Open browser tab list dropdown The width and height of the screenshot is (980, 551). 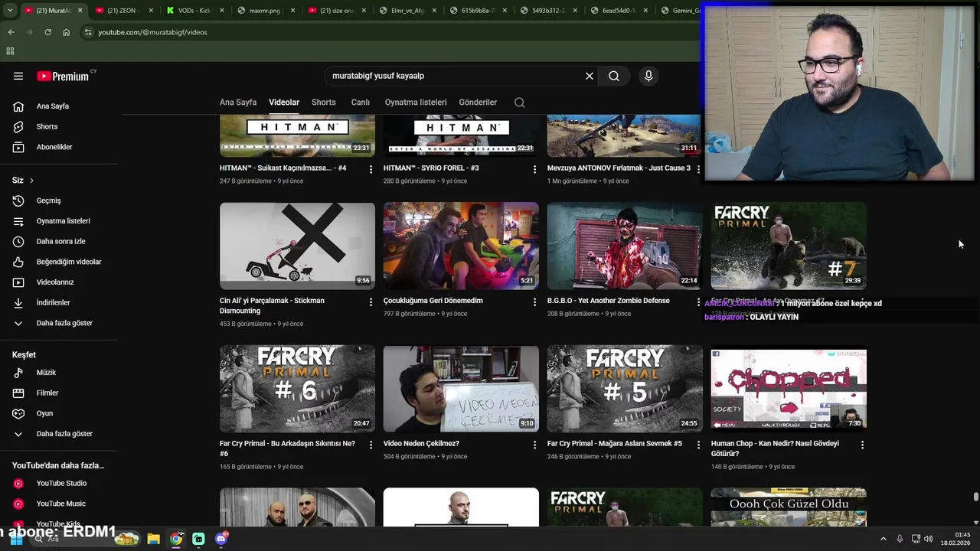(10, 11)
